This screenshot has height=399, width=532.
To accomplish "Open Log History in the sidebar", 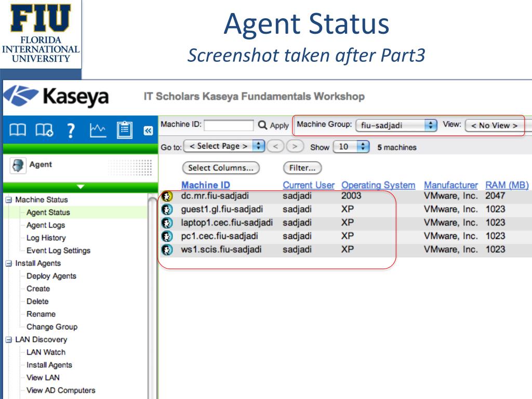I will coord(46,238).
